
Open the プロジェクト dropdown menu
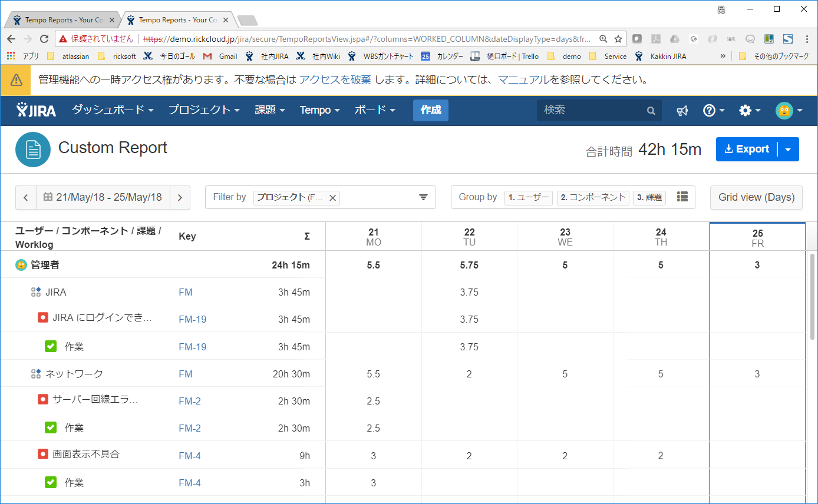204,110
